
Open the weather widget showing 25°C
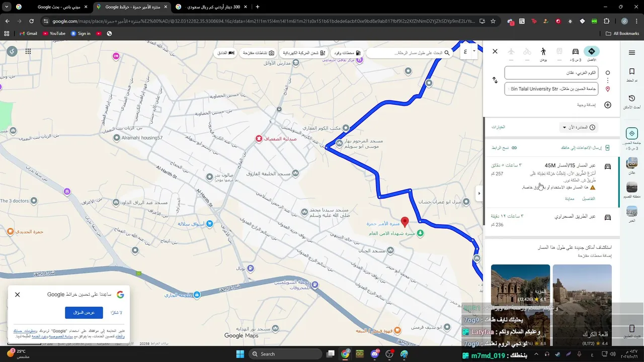pos(18,354)
